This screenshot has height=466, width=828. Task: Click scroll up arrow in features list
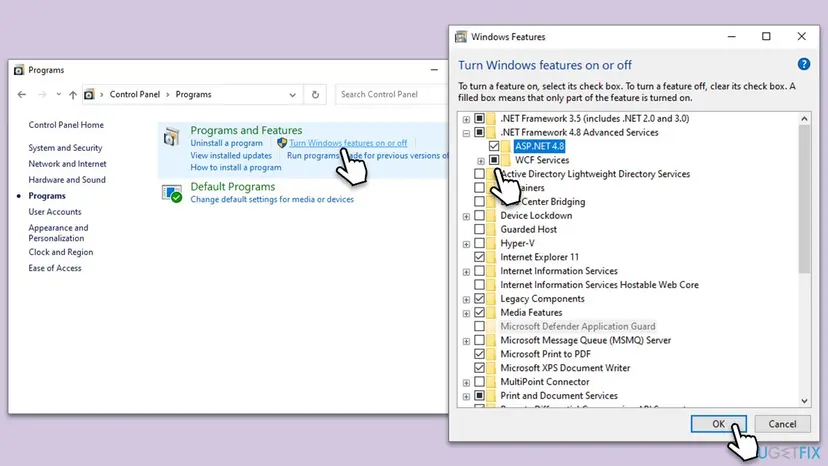[x=804, y=119]
